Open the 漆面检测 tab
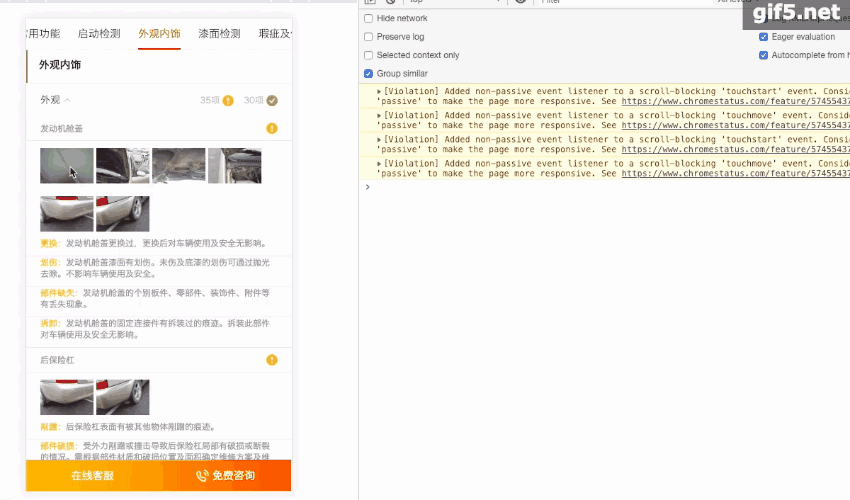Viewport: 850px width, 500px height. (220, 34)
